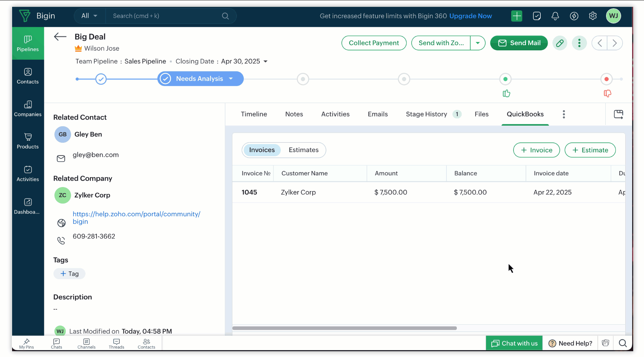Open notifications bell

[555, 16]
